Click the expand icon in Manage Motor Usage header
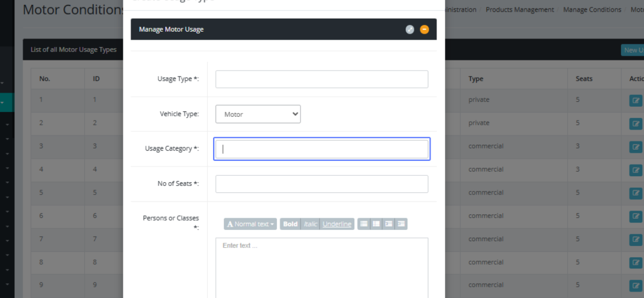Image resolution: width=644 pixels, height=298 pixels. (410, 29)
